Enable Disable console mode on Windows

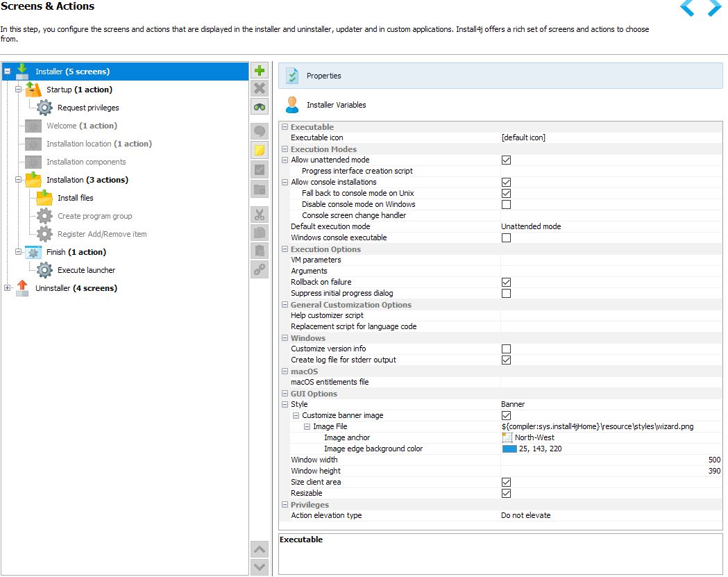pos(506,204)
